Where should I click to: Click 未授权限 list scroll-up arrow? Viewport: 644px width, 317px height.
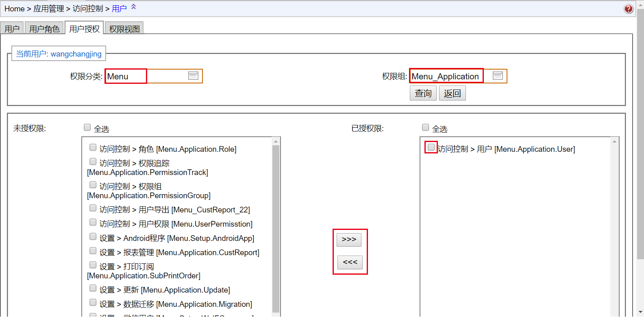276,142
